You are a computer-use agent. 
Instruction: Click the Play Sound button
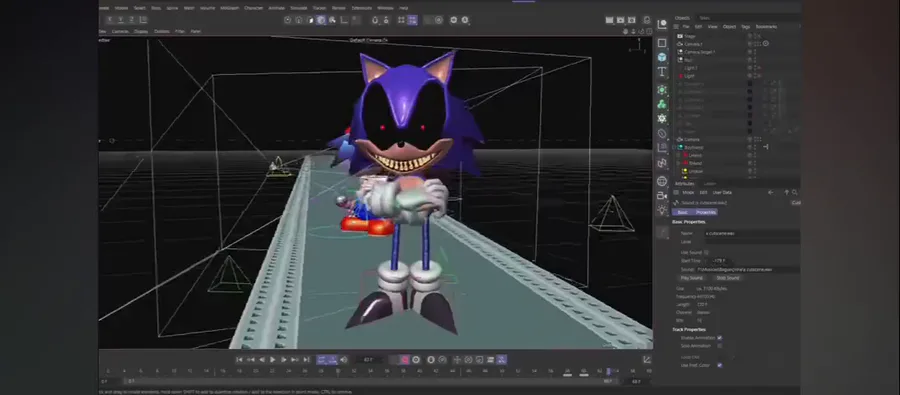tap(692, 278)
